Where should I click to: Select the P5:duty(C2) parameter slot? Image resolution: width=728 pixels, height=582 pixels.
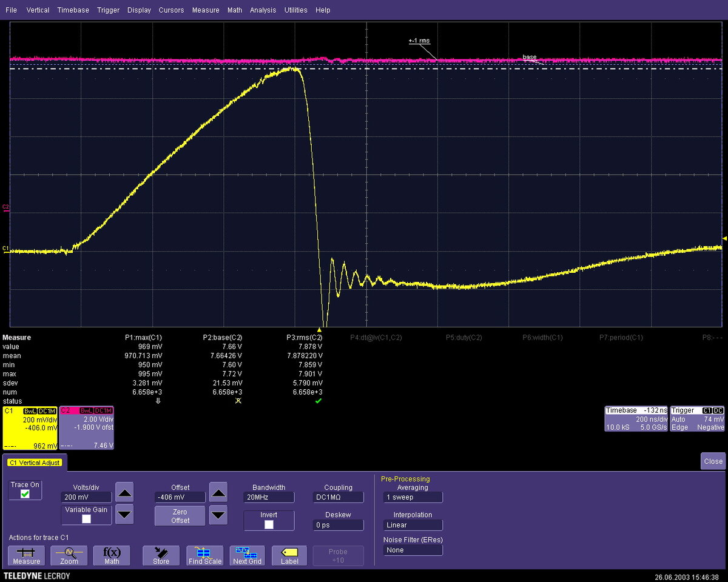[463, 338]
